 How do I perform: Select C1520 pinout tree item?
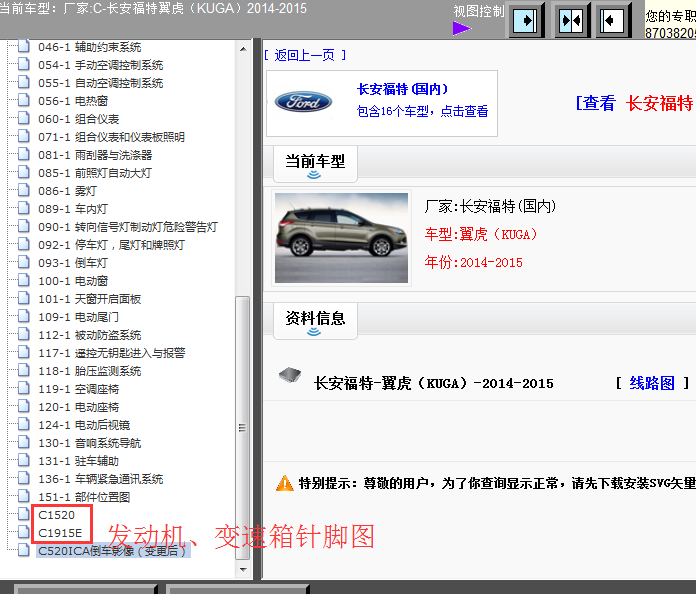pos(56,515)
